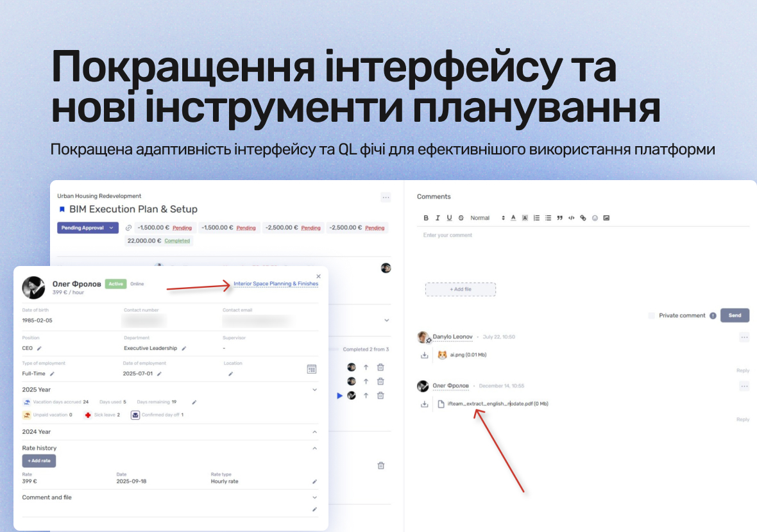Screen dimensions: 757x532
Task: Edit the 399 € hourly rate row
Action: coord(315,481)
